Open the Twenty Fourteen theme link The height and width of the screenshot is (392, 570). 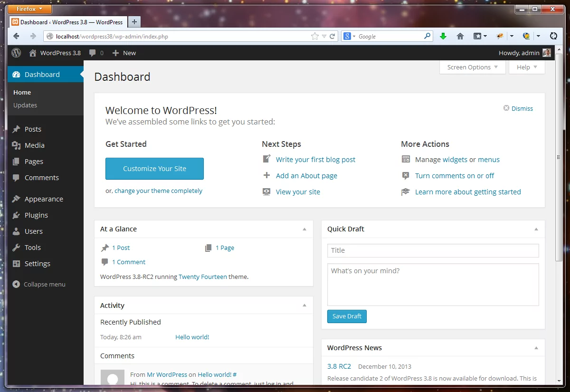(x=203, y=277)
